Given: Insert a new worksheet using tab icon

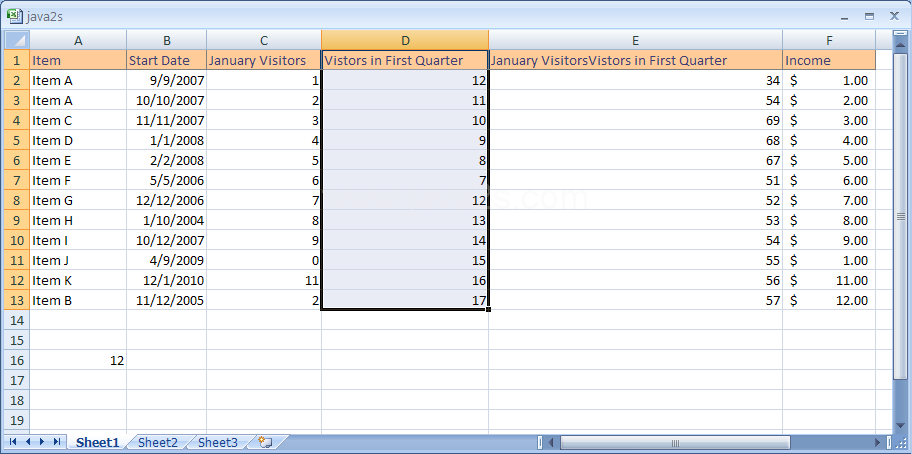Looking at the screenshot, I should tap(266, 442).
